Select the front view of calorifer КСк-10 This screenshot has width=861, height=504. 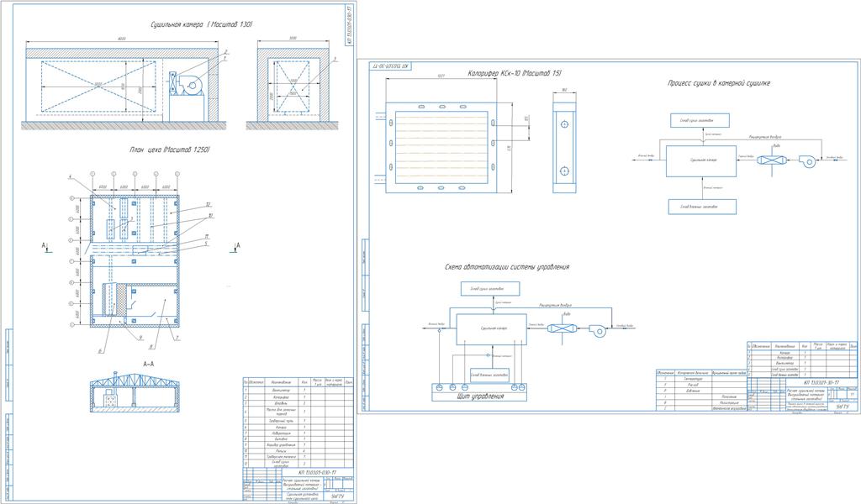click(441, 148)
